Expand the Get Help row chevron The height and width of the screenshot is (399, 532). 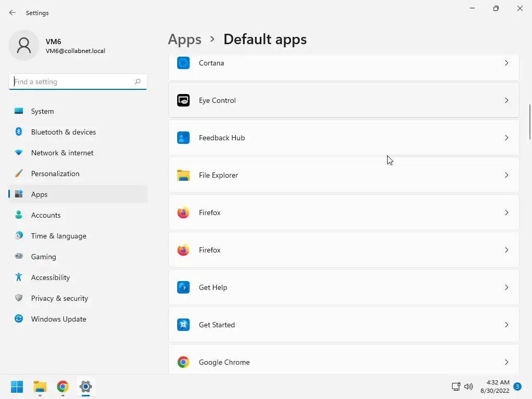(506, 287)
